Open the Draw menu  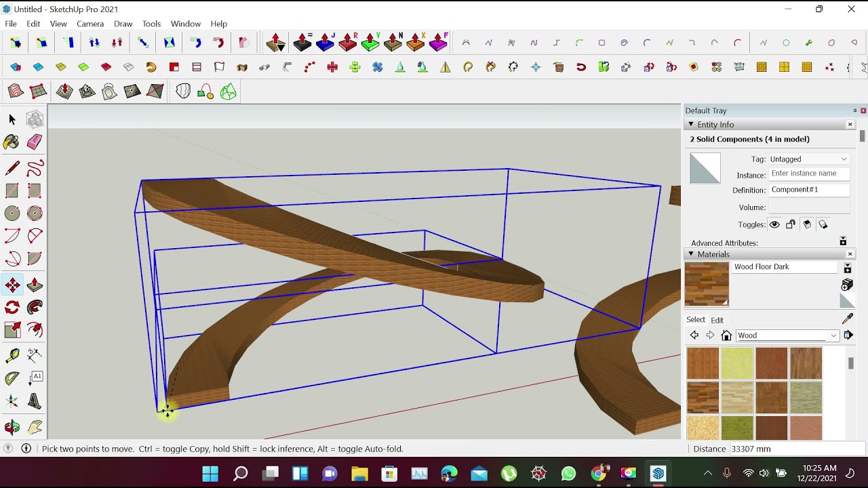[x=123, y=24]
